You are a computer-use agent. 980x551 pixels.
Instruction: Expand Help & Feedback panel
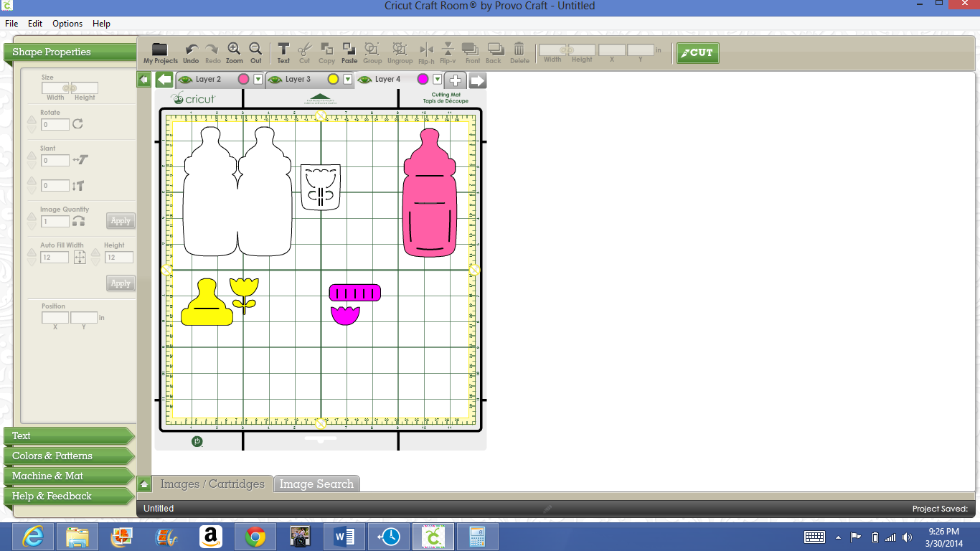coord(70,496)
